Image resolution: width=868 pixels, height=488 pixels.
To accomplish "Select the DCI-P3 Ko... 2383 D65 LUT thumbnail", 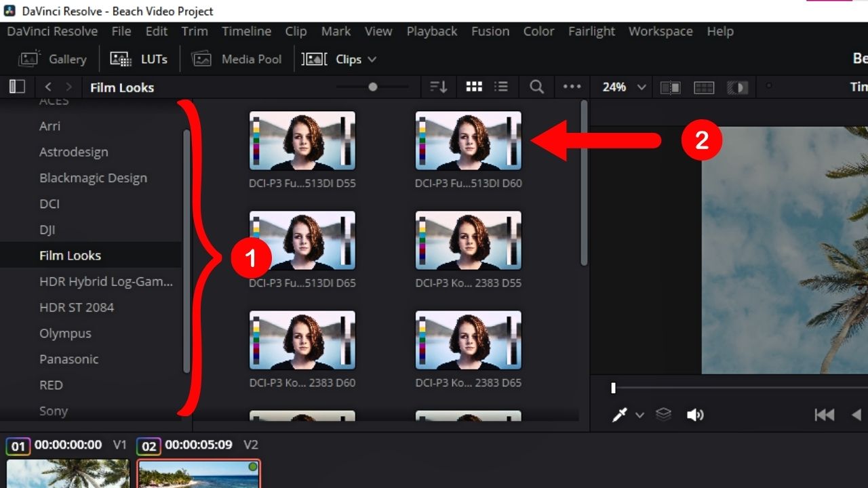I will pos(469,340).
